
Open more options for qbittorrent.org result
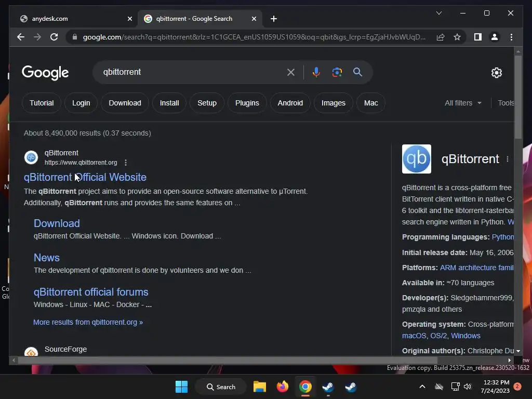pos(126,163)
